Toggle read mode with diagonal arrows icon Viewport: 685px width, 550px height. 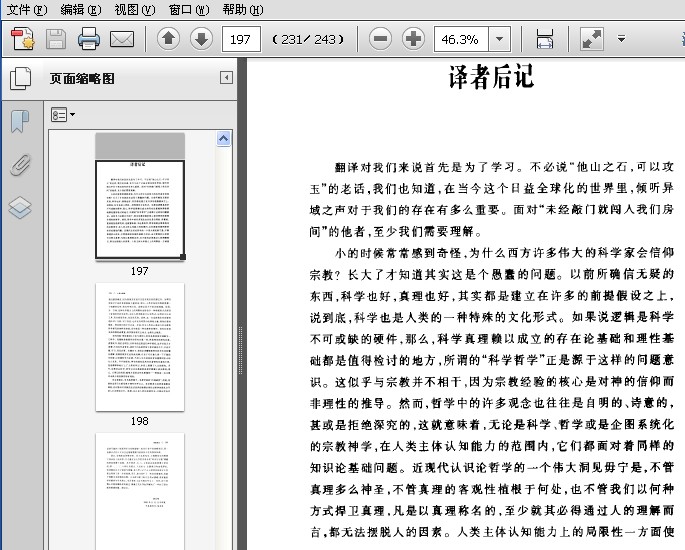coord(592,39)
